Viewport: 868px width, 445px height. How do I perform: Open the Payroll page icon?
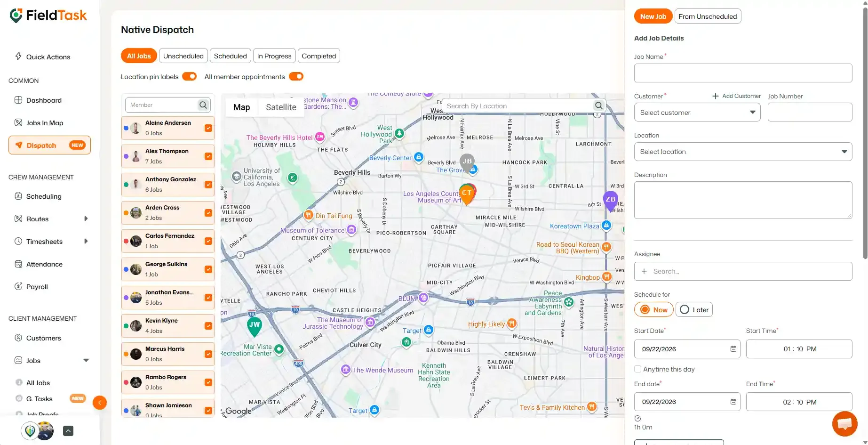[x=18, y=287]
